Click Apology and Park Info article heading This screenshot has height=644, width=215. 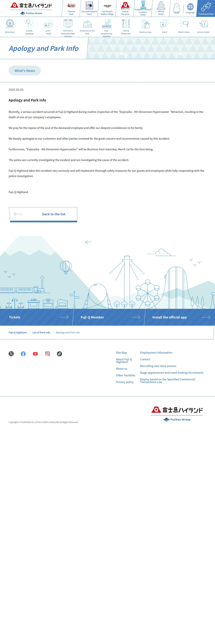(27, 100)
